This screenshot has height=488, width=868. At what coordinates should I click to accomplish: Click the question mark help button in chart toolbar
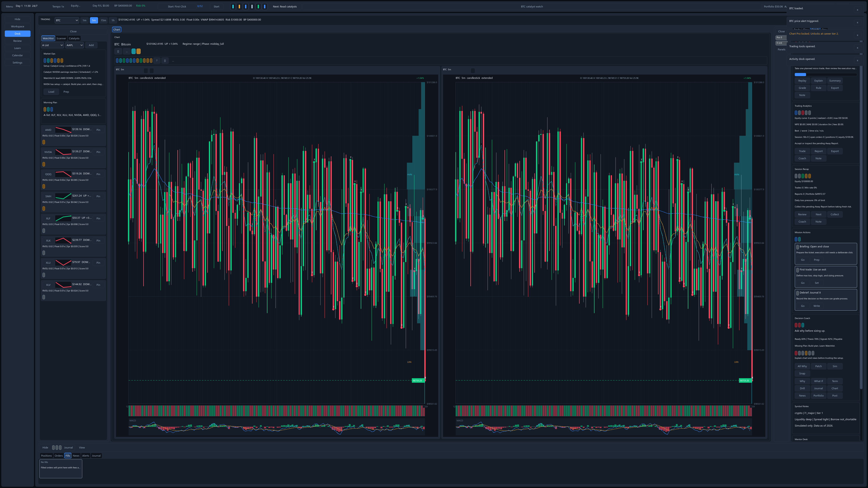tap(157, 61)
